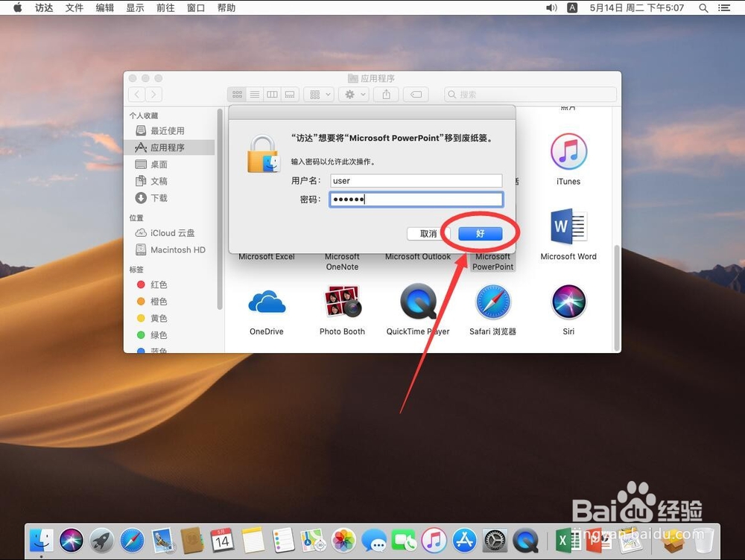Viewport: 745px width, 560px height.
Task: Open the 帮助 menu
Action: 226,7
